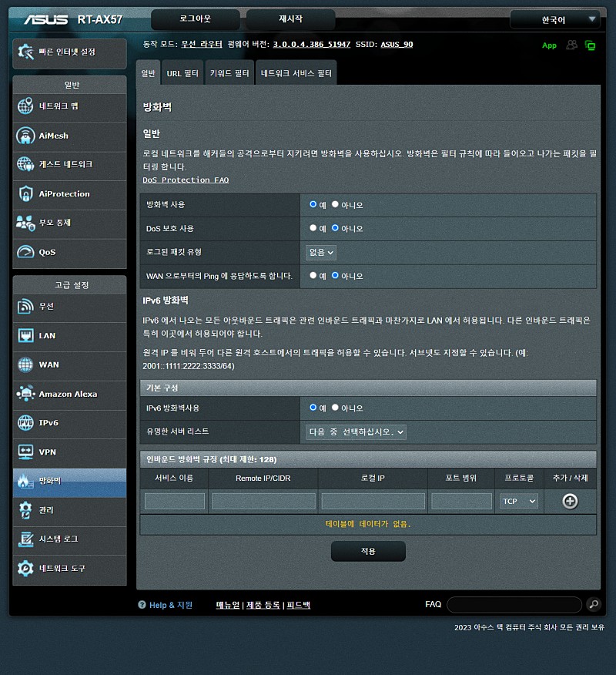
Task: Click the App link in header
Action: click(549, 45)
